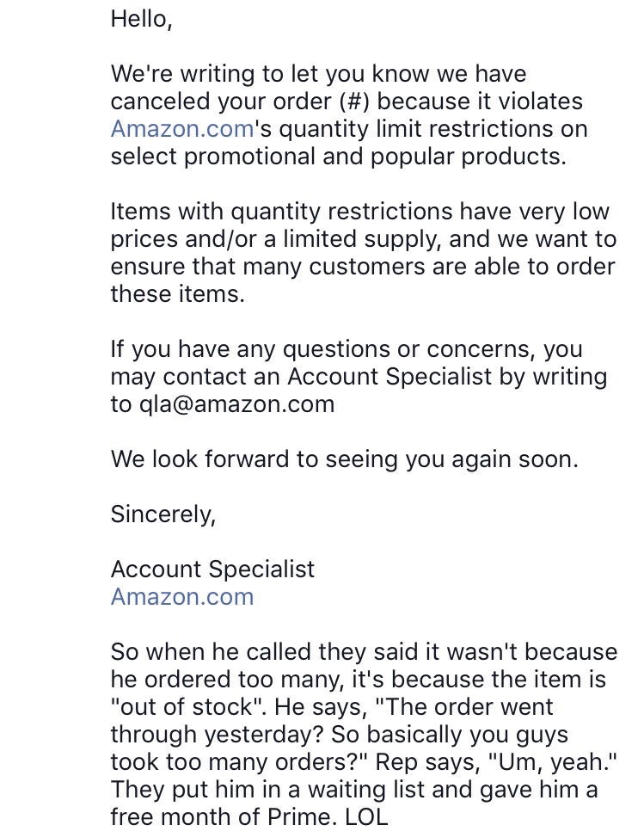
Task: Click the line starting 'Items with quantity restrictions'
Action: tap(360, 212)
